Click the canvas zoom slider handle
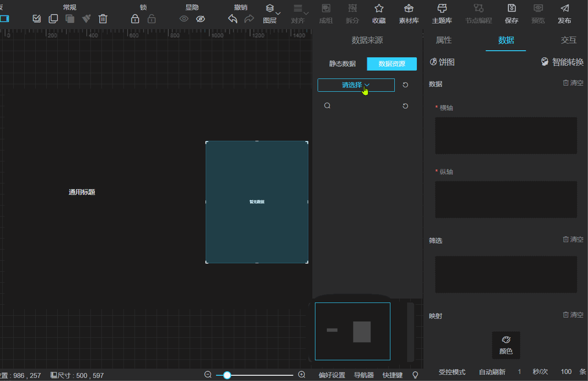The width and height of the screenshot is (588, 381). click(x=227, y=375)
